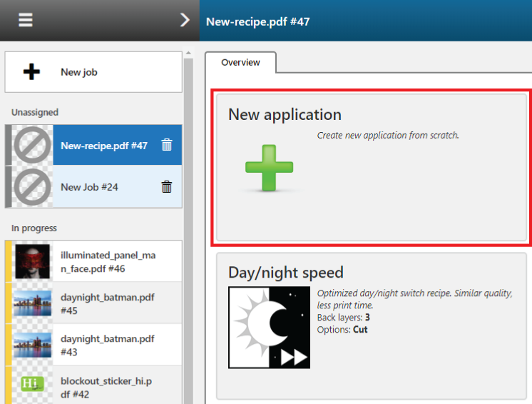532x404 pixels.
Task: Click the green Hi sticker thumbnail
Action: pos(32,384)
